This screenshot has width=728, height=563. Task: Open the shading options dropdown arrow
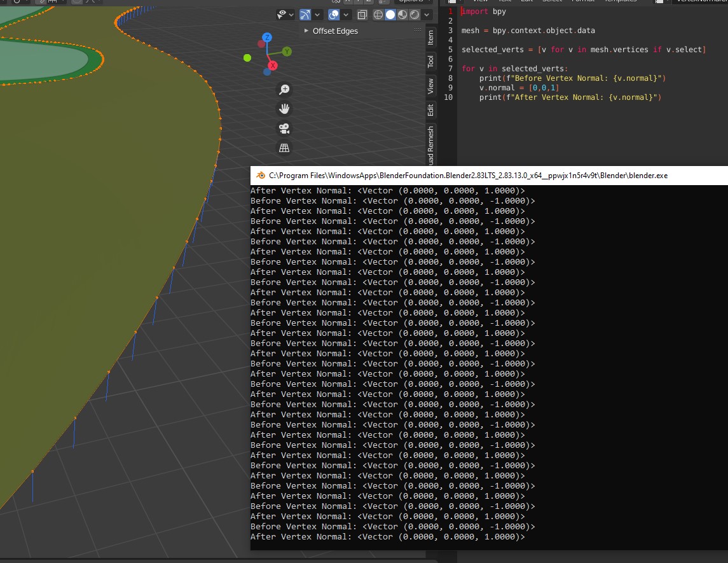(427, 15)
